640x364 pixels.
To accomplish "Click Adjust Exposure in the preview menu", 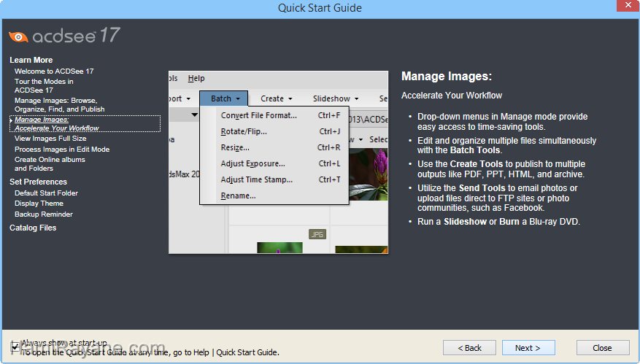I will point(280,163).
